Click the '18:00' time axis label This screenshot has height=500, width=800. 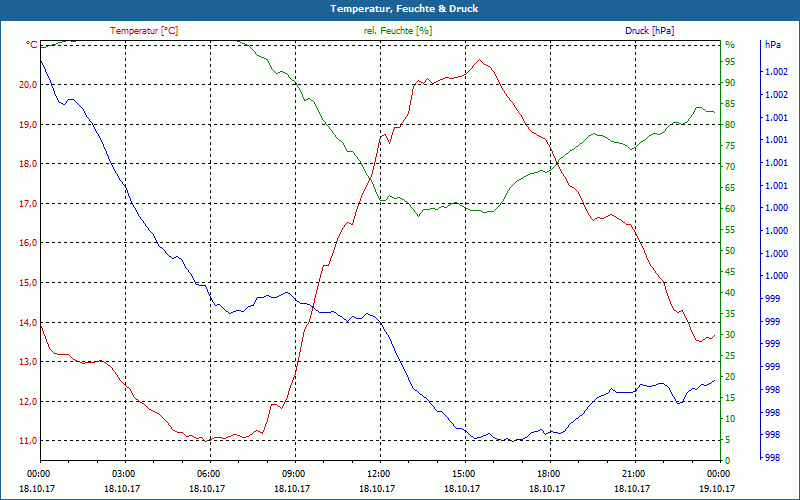point(548,473)
